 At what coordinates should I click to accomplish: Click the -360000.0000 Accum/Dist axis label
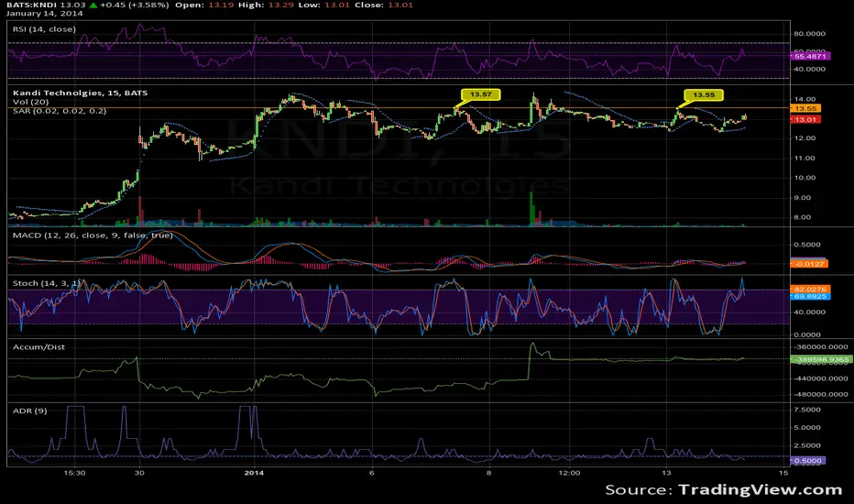pyautogui.click(x=821, y=346)
